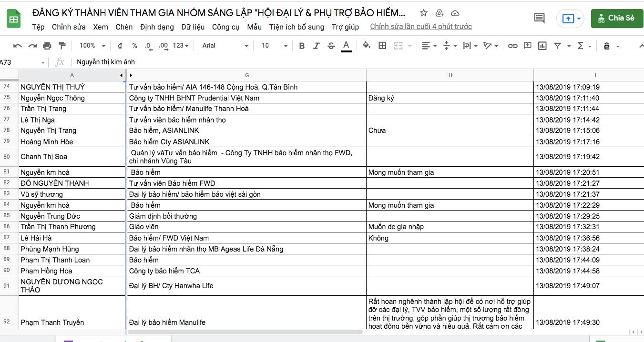Open the comment history icon

[x=539, y=18]
